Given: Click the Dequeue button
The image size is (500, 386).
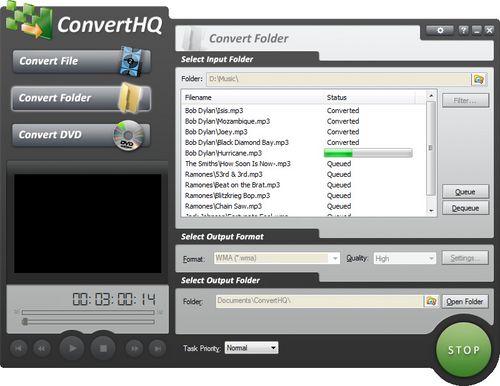Looking at the screenshot, I should (465, 208).
